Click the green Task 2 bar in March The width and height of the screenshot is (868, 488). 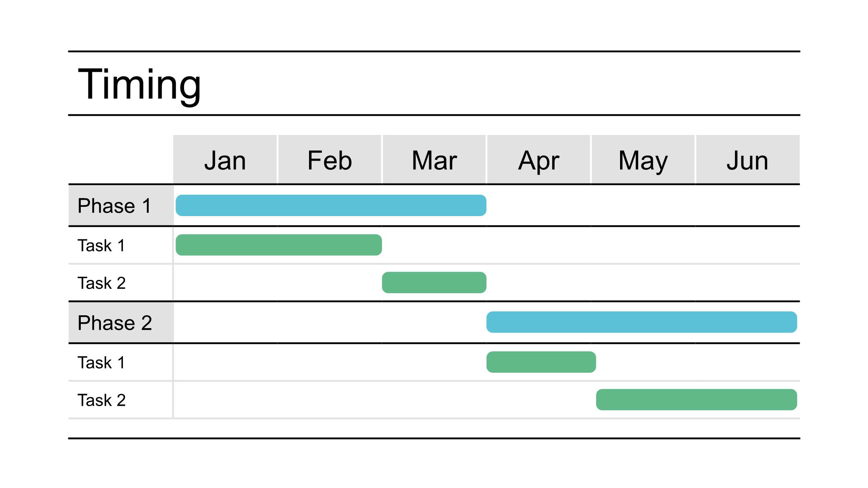click(x=434, y=282)
